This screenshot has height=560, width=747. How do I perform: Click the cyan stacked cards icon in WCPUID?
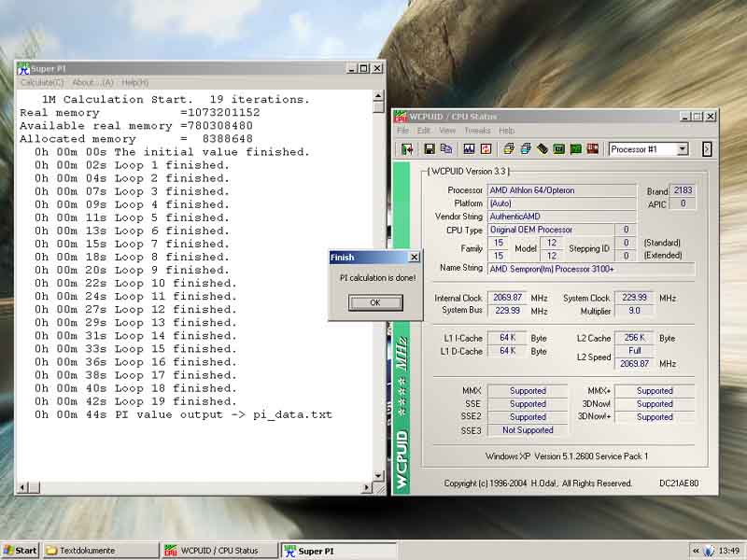(x=526, y=149)
